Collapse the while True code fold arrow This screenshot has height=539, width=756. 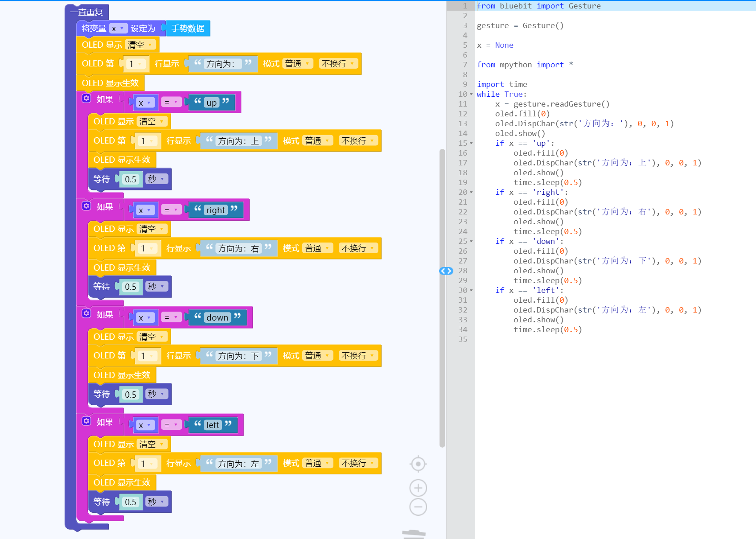pyautogui.click(x=471, y=95)
